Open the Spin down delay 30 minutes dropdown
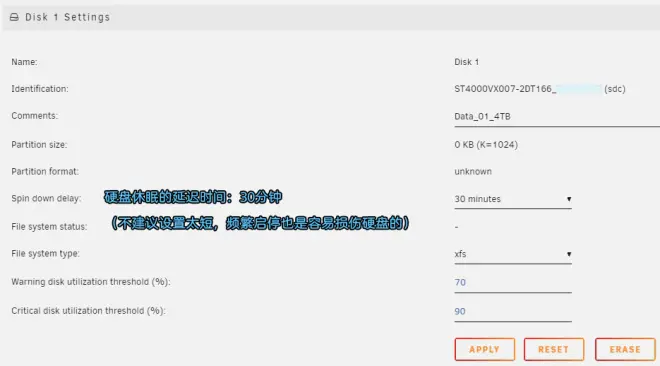 (x=513, y=199)
